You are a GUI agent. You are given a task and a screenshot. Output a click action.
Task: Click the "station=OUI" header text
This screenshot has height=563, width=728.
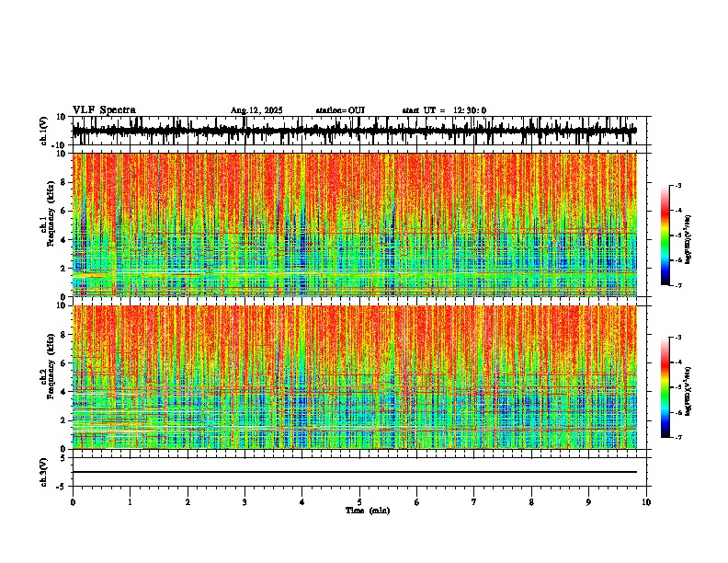(340, 110)
